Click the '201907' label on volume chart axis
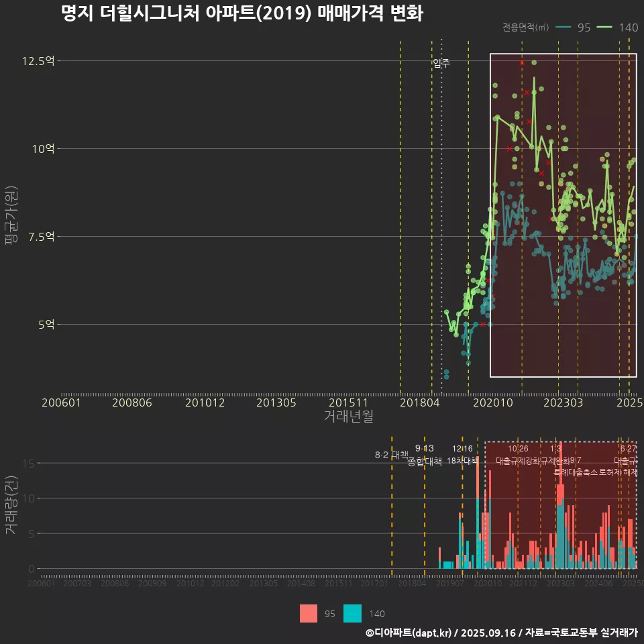Image resolution: width=644 pixels, height=644 pixels. [x=449, y=583]
